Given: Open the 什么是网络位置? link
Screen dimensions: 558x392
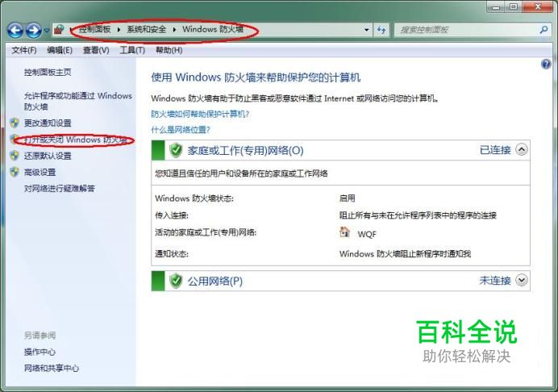Looking at the screenshot, I should pyautogui.click(x=181, y=130).
